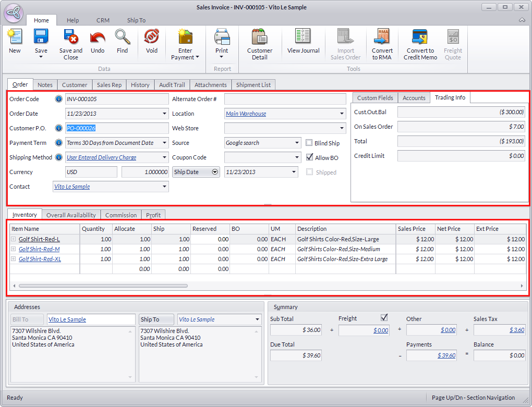Click the Convert to RMA icon
The height and width of the screenshot is (407, 532).
(x=382, y=38)
